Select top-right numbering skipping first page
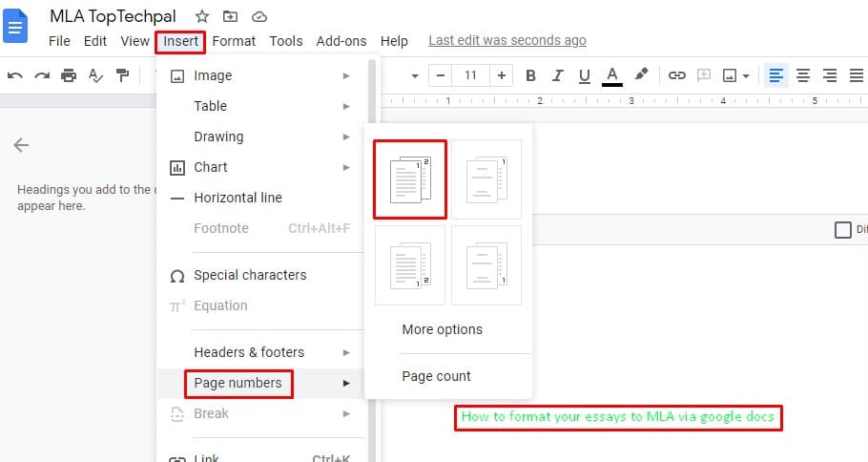Viewport: 868px width, 462px height. click(486, 179)
